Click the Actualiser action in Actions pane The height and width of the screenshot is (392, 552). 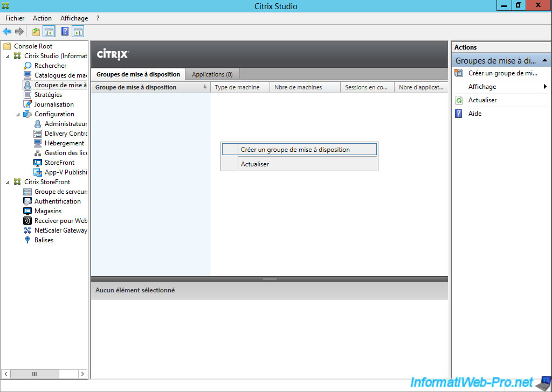[482, 100]
